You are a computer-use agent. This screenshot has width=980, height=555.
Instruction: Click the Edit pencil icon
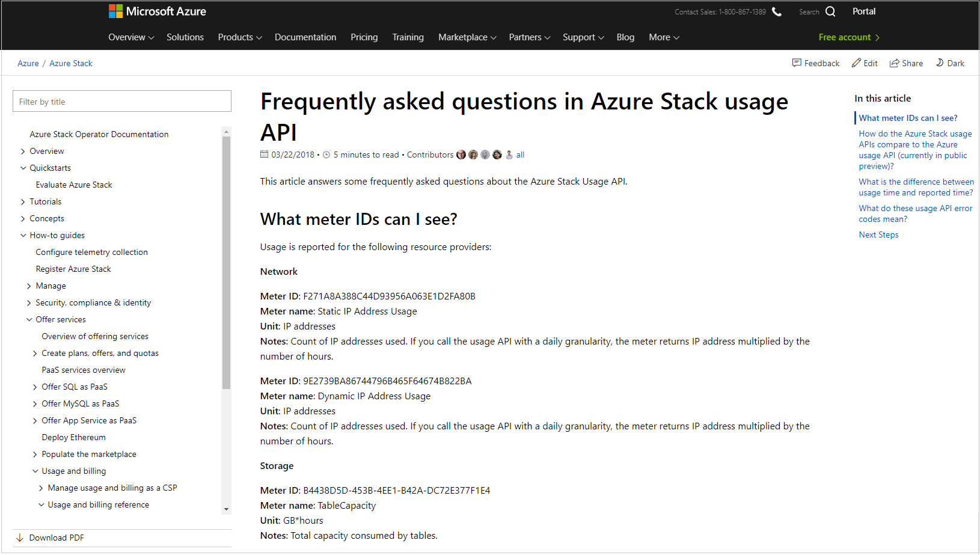[856, 63]
